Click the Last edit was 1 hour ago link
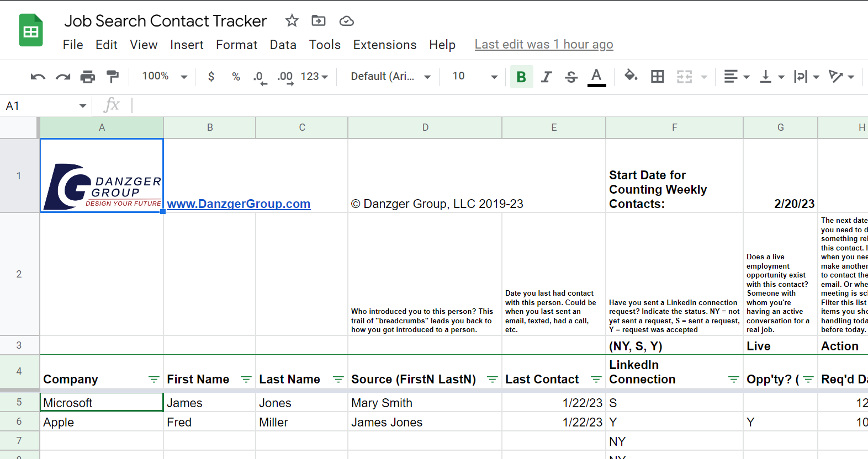This screenshot has height=459, width=868. click(543, 45)
